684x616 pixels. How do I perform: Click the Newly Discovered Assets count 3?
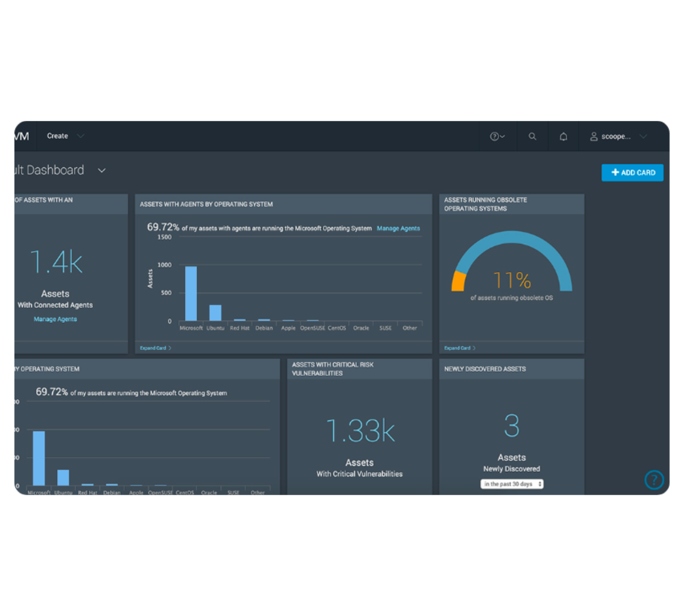[x=512, y=426]
